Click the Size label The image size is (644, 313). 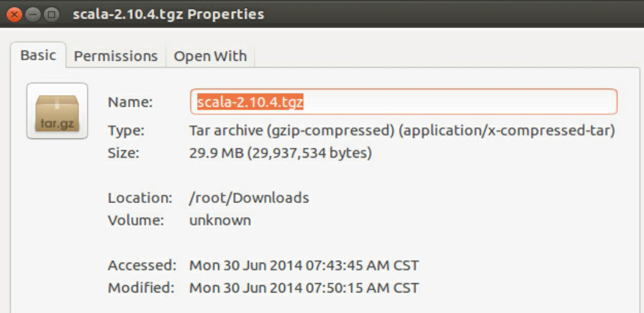point(124,153)
